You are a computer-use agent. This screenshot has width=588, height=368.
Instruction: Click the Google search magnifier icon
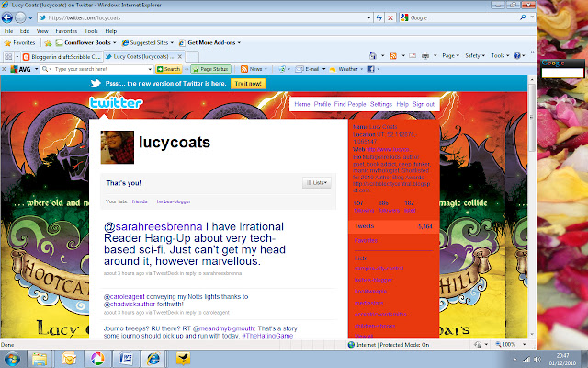[x=523, y=17]
